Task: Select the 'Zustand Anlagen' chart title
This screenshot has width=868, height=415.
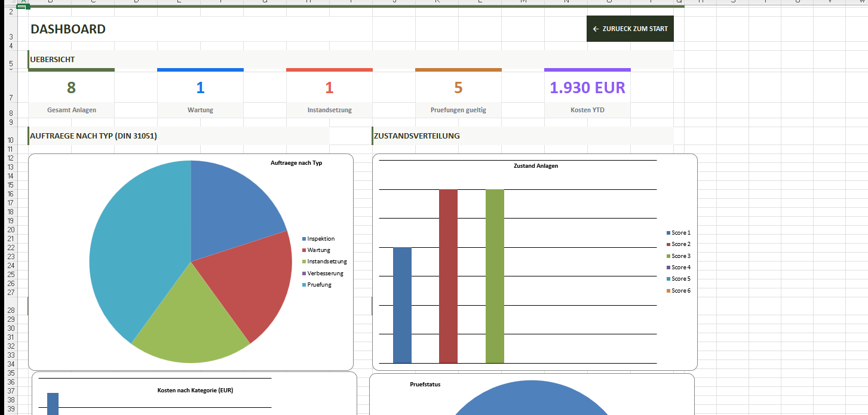Action: point(535,166)
